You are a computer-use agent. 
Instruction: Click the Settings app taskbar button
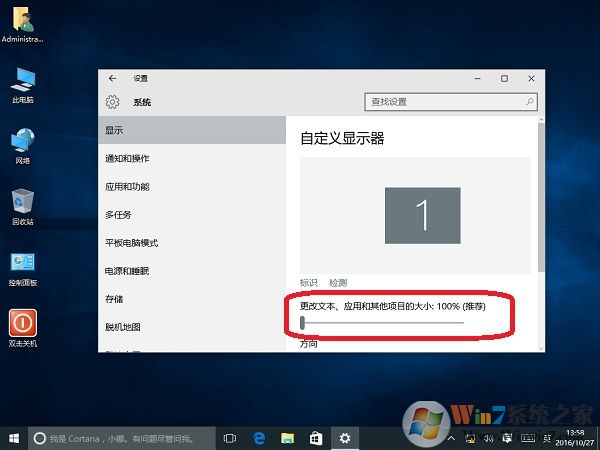click(345, 438)
